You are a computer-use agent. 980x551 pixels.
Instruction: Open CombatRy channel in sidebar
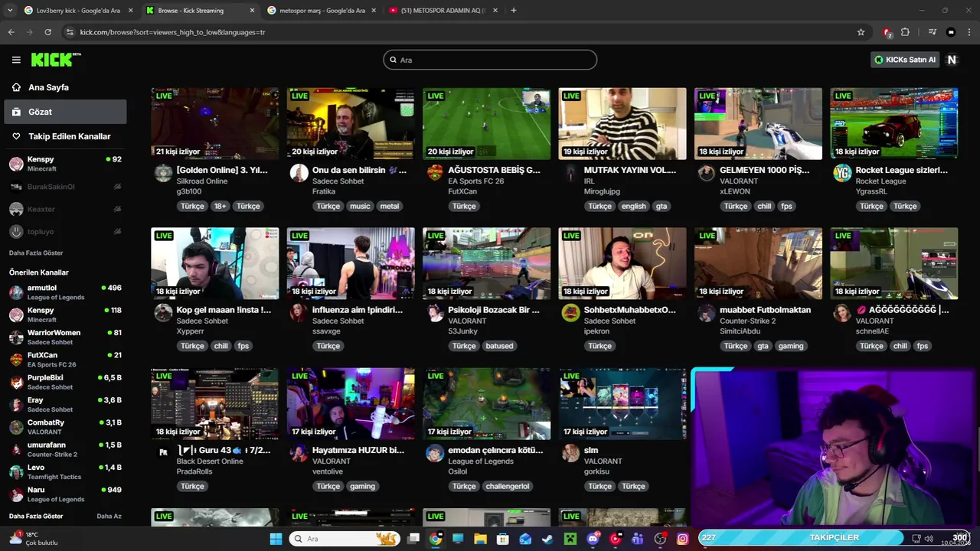point(65,427)
